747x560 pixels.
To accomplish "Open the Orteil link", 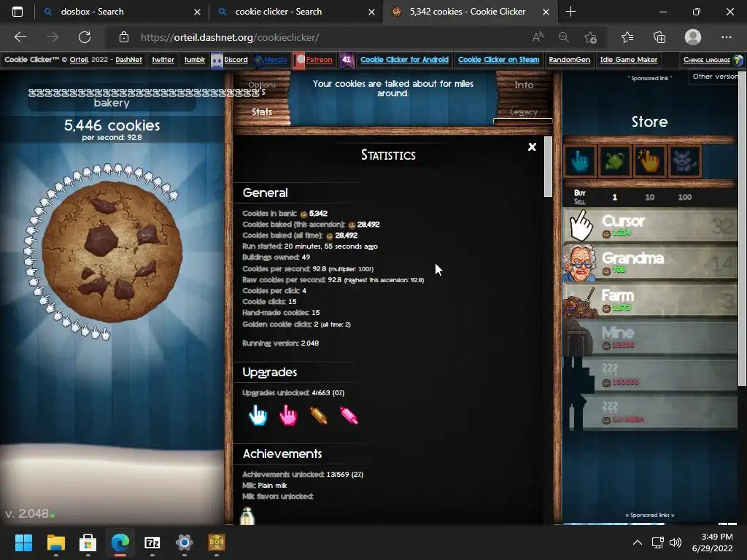I will (x=79, y=60).
